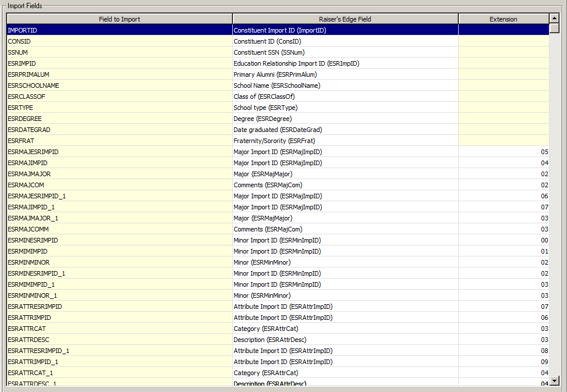Click the Date graduated (ESRDateGrad) cell
Screen dimensions: 567x392
[345, 130]
